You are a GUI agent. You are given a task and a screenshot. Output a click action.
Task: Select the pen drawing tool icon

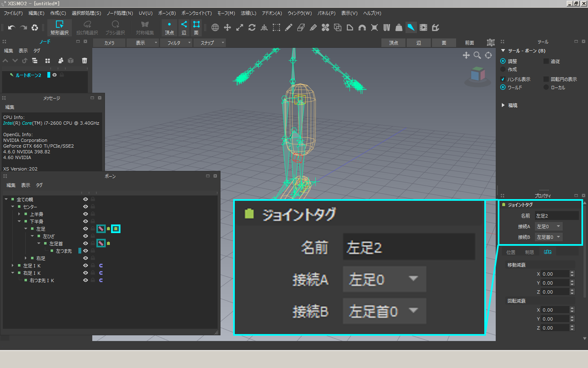coord(289,27)
